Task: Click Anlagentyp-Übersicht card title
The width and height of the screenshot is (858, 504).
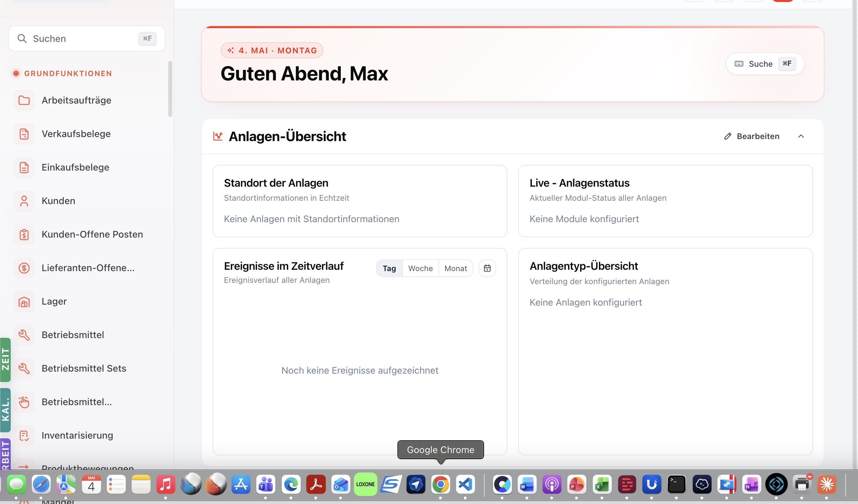Action: (584, 266)
